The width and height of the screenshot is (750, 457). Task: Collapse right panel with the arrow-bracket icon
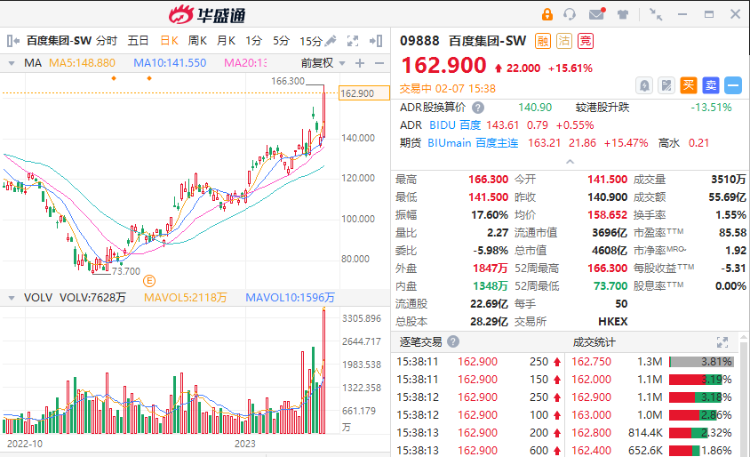376,41
